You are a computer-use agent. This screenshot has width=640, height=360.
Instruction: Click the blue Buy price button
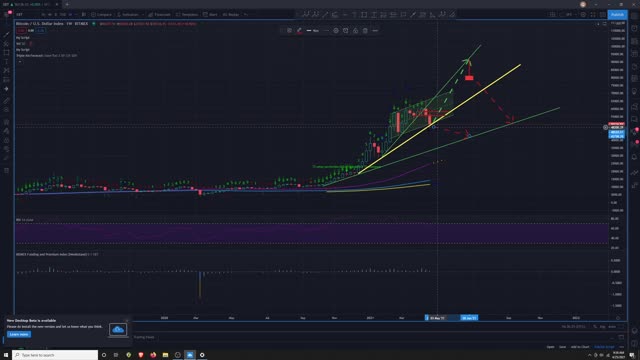pos(40,31)
